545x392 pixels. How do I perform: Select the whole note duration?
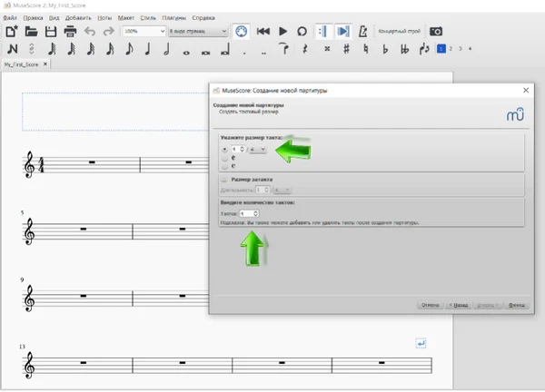(186, 53)
